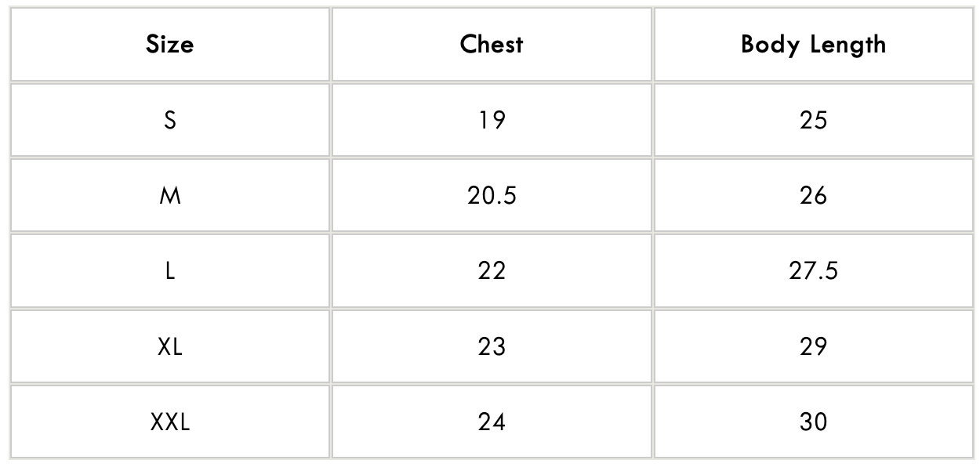Select the XXL size cell
Image resolution: width=980 pixels, height=467 pixels.
[x=169, y=422]
